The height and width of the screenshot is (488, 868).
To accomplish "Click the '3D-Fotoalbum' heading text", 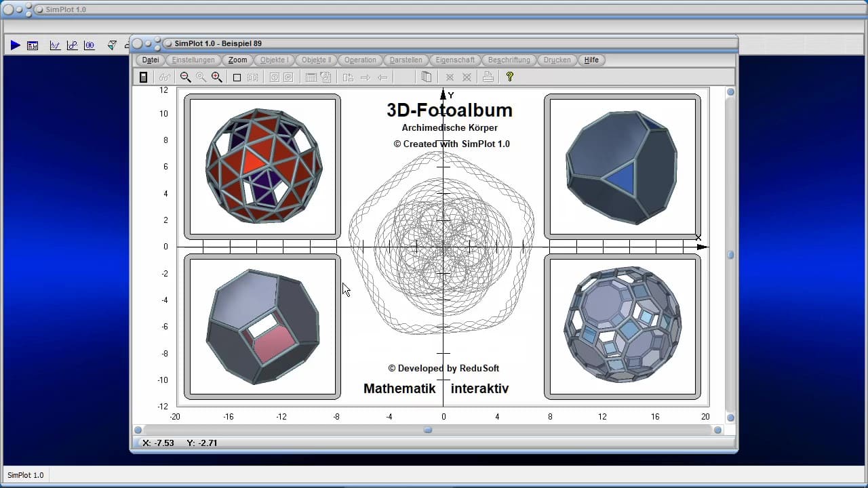I will [x=450, y=110].
